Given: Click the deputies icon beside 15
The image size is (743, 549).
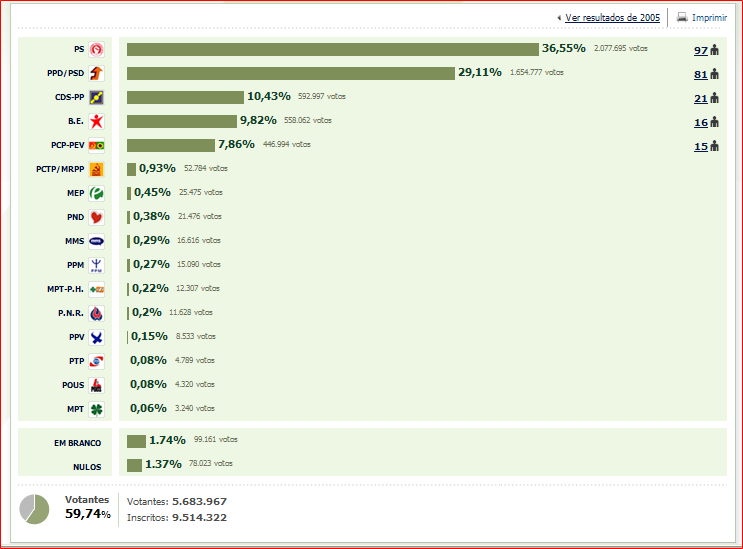Looking at the screenshot, I should click(715, 146).
